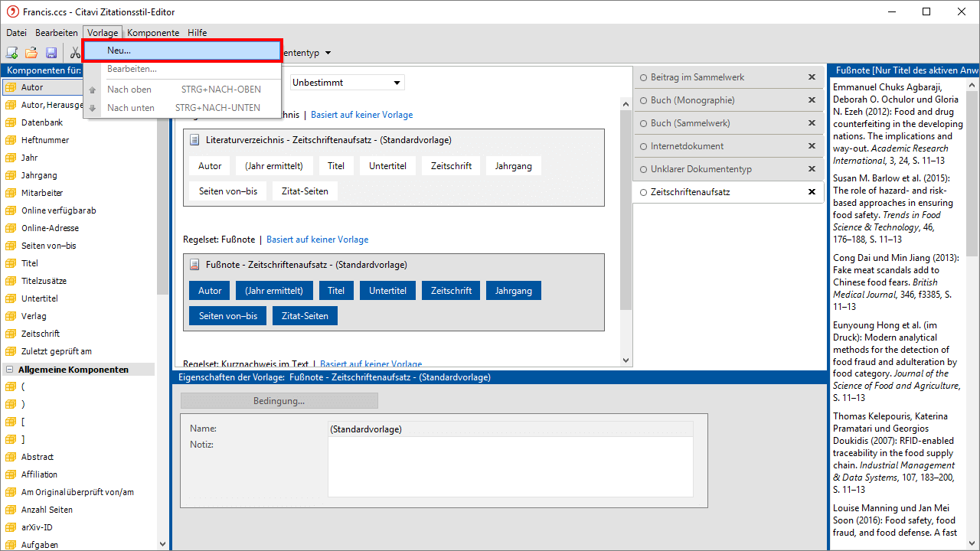Click the save disk toolbar icon
Image resolution: width=980 pixels, height=551 pixels.
coord(51,53)
